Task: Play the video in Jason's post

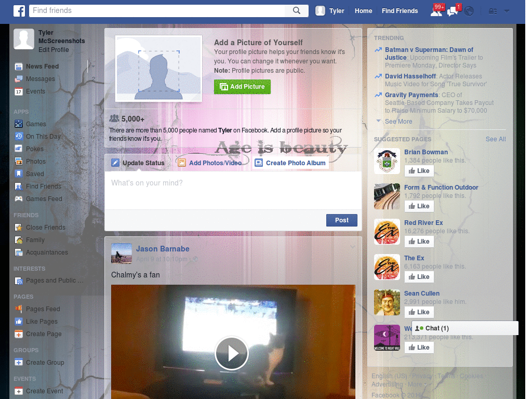Action: coord(232,353)
